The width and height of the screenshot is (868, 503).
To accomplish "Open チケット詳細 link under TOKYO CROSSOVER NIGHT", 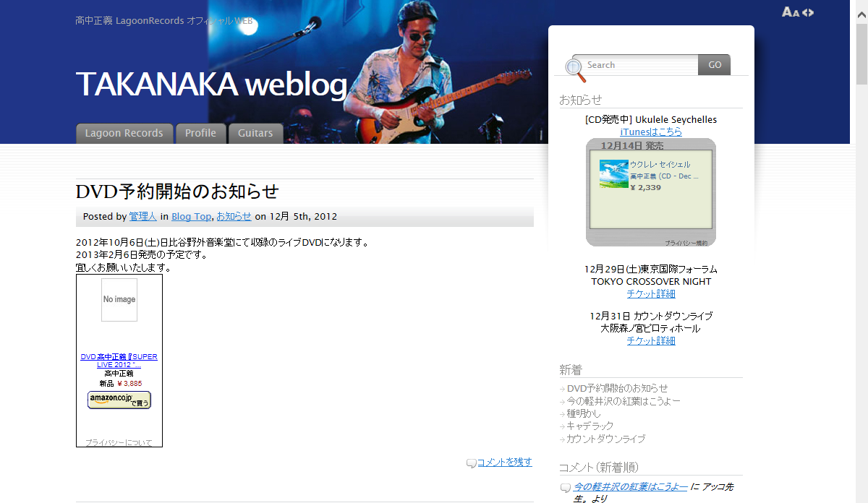I will tap(651, 293).
